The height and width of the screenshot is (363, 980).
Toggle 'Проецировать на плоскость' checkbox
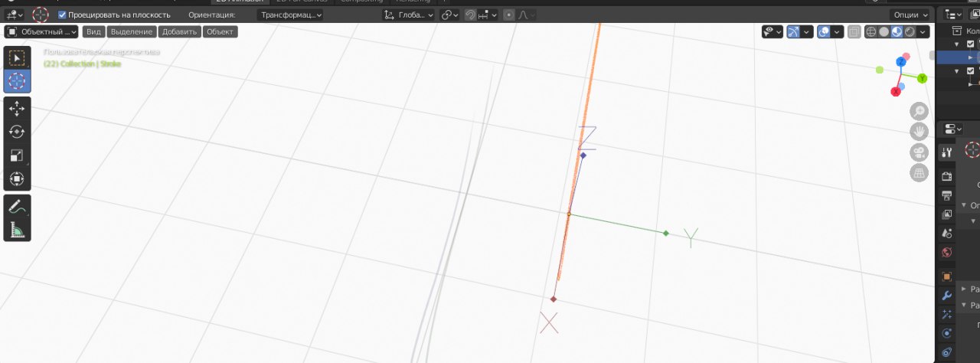(x=63, y=15)
